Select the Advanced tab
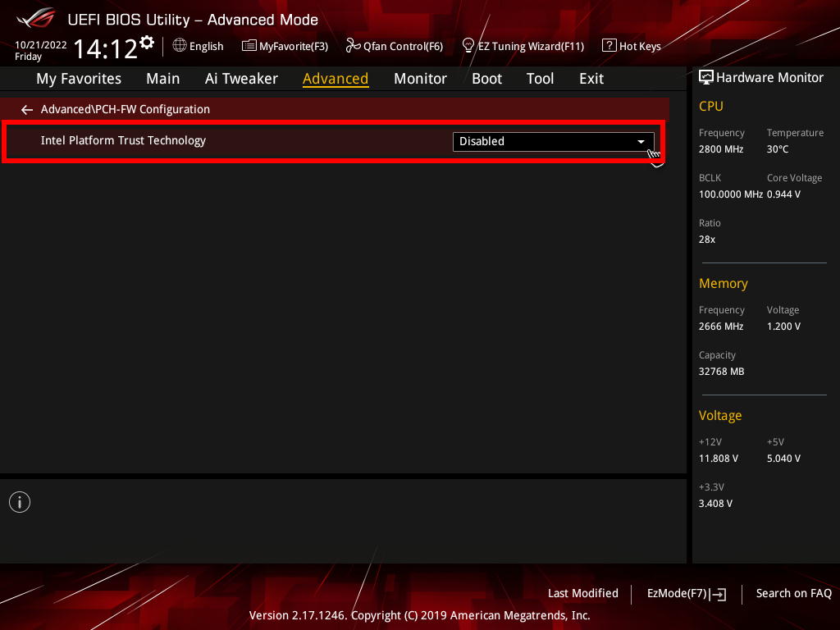840x630 pixels. [x=336, y=79]
